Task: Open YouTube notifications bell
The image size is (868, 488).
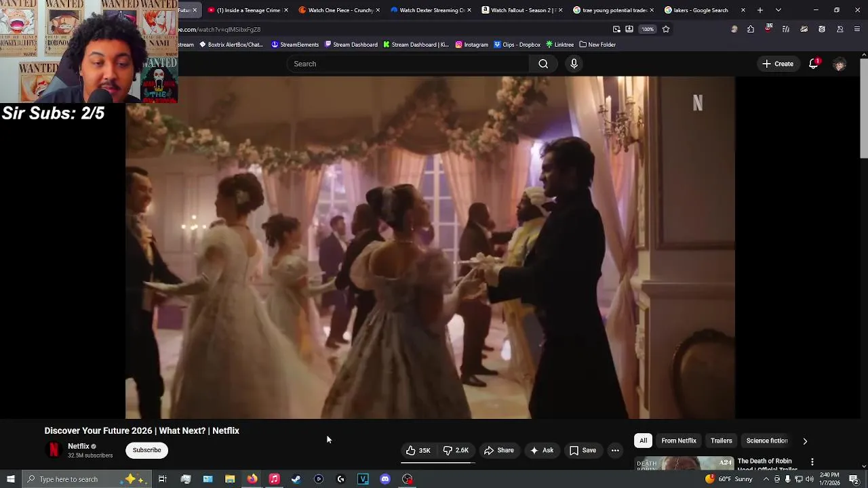Action: pos(814,64)
